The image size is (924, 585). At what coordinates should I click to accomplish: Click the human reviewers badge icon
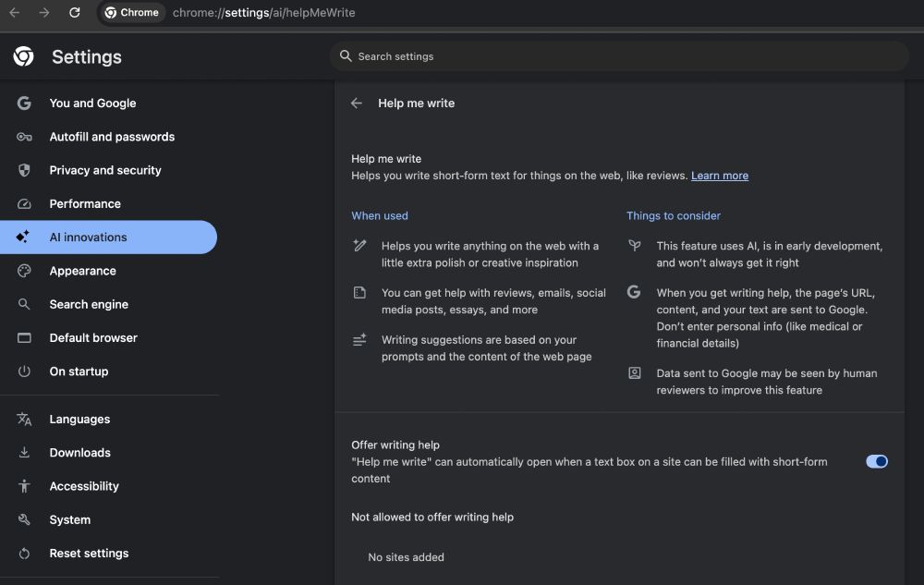(x=635, y=373)
